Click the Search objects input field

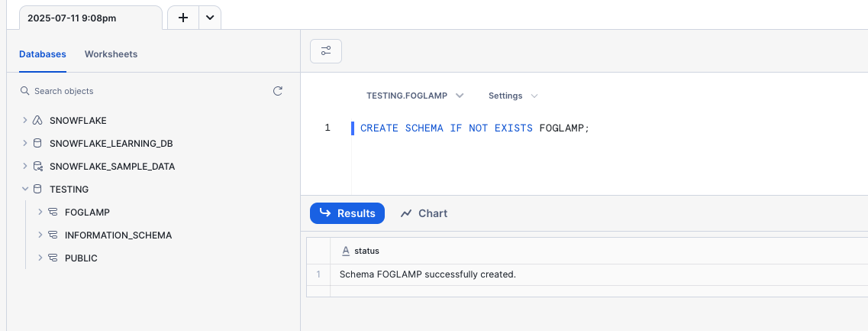[145, 91]
